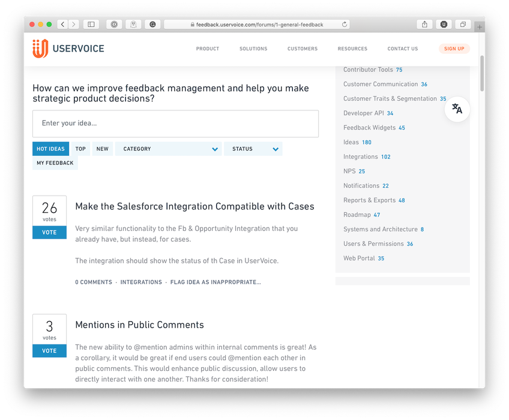This screenshot has width=509, height=420.
Task: Open the Resources menu
Action: coord(352,49)
